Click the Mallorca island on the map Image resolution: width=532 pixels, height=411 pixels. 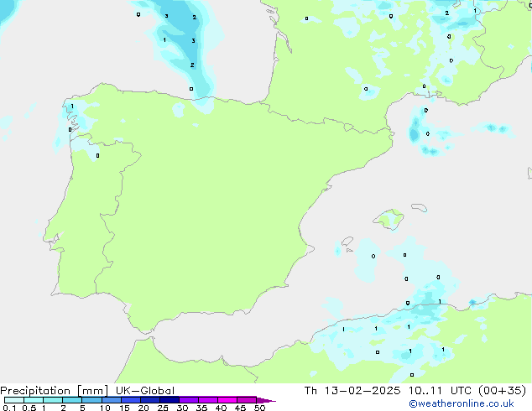coord(389,219)
